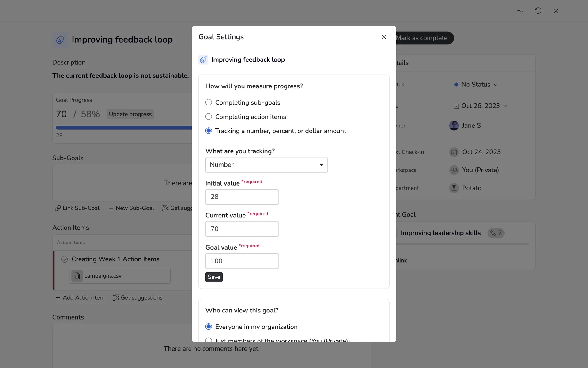
Task: Mark Creating Week 1 Action Items complete
Action: [x=64, y=259]
